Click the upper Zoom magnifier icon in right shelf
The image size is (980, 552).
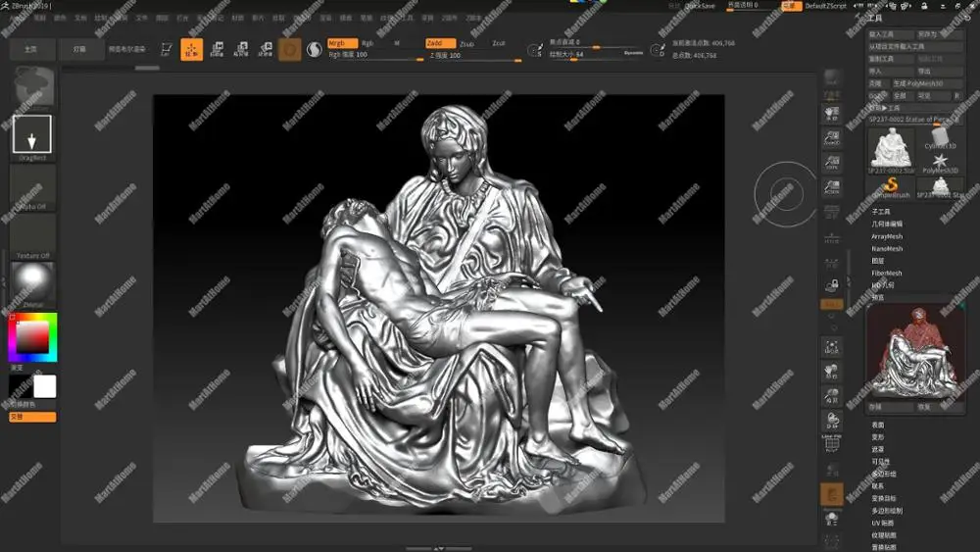tap(832, 137)
